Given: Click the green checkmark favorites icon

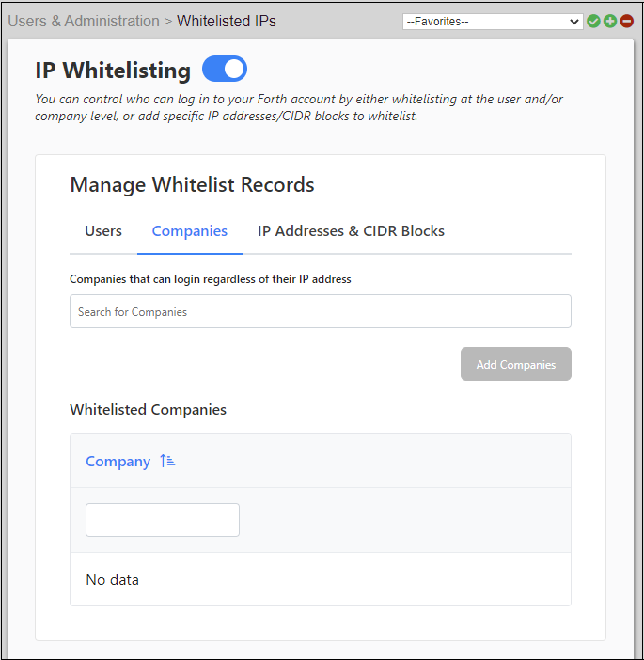Looking at the screenshot, I should (593, 21).
